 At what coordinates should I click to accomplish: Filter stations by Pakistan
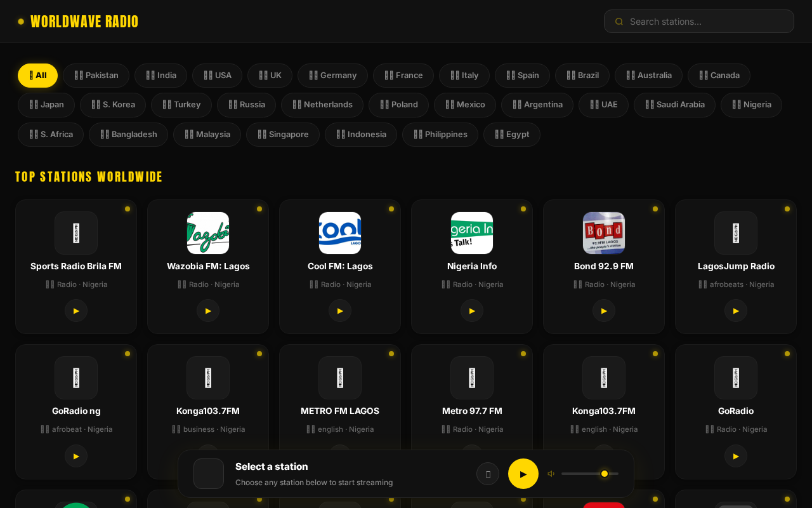coord(96,76)
